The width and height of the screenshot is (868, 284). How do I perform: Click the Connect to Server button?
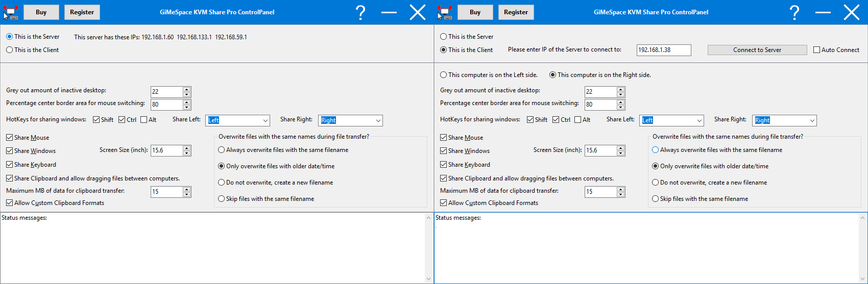(757, 50)
